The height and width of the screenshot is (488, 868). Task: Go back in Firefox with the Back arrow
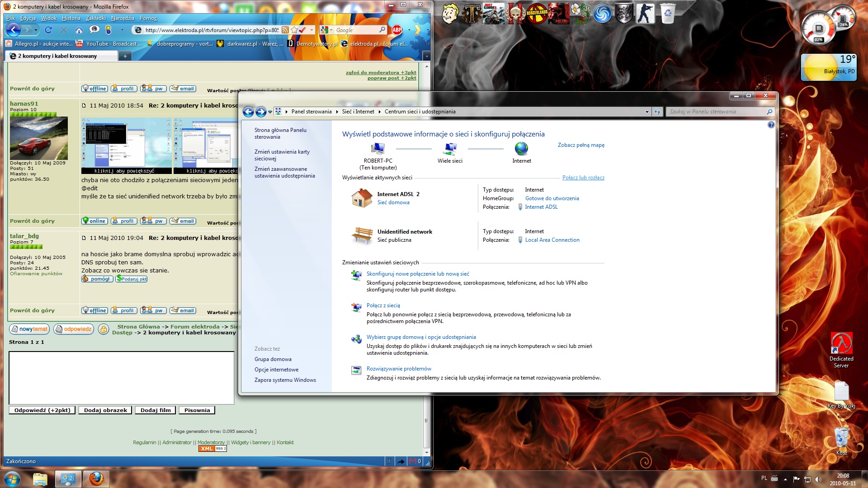13,30
